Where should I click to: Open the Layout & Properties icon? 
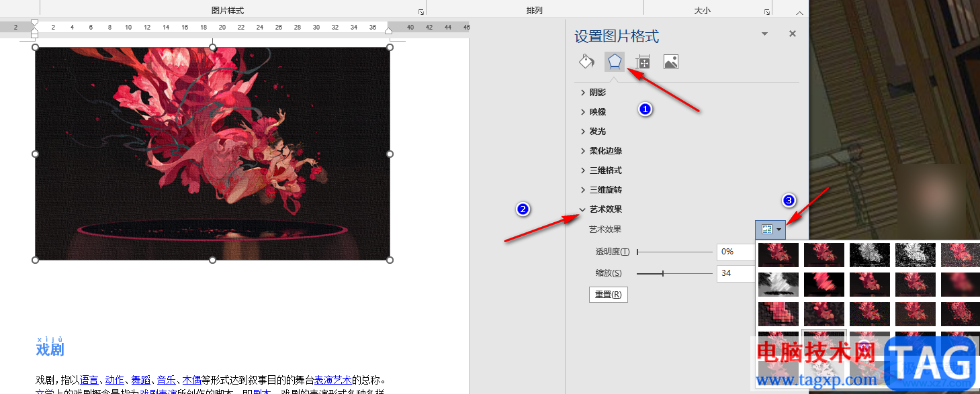click(x=643, y=62)
